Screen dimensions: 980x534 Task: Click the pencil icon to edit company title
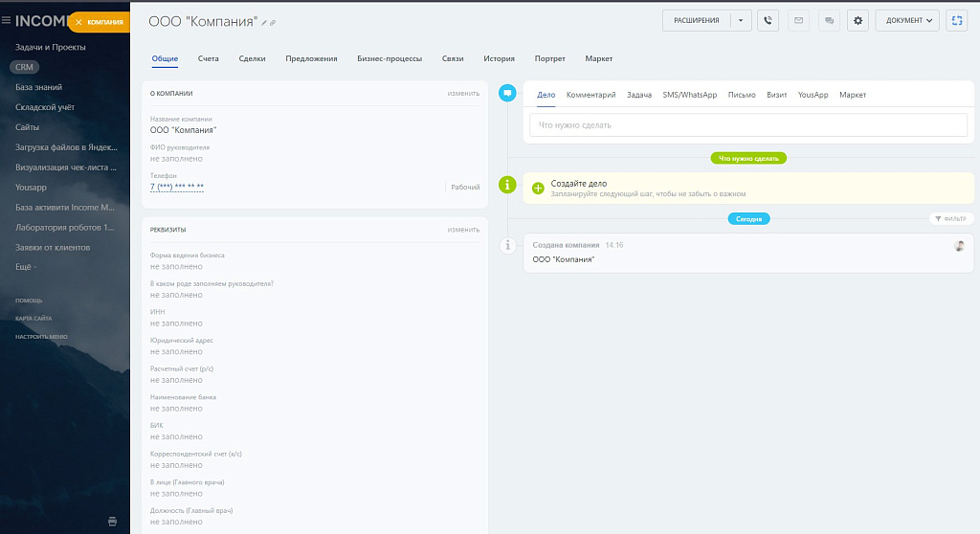(x=265, y=22)
